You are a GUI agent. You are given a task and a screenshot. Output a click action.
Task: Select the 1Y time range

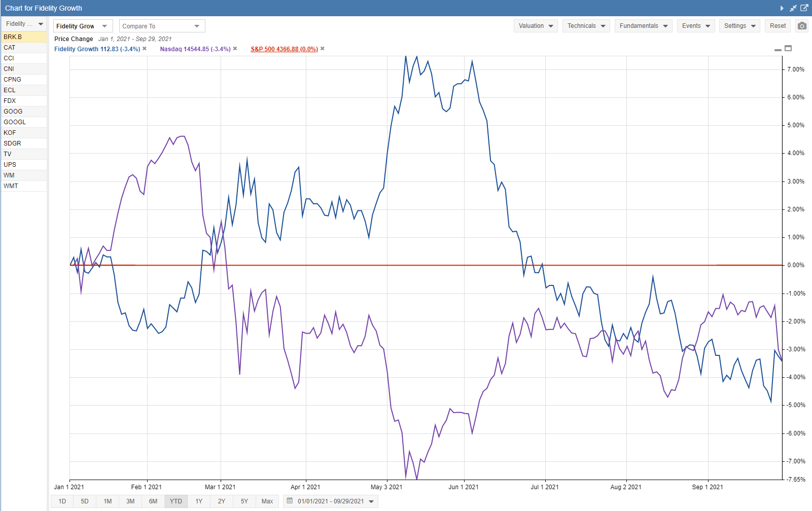(x=199, y=501)
